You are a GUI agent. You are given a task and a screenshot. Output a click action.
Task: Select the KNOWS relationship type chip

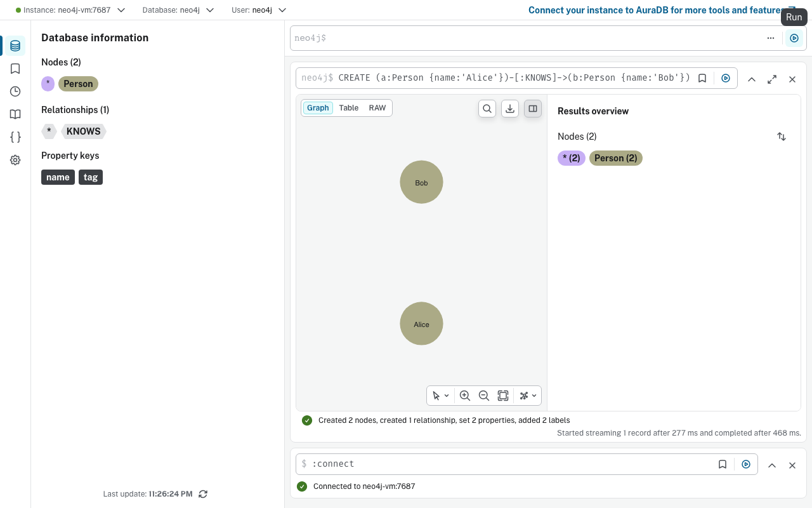tap(84, 131)
